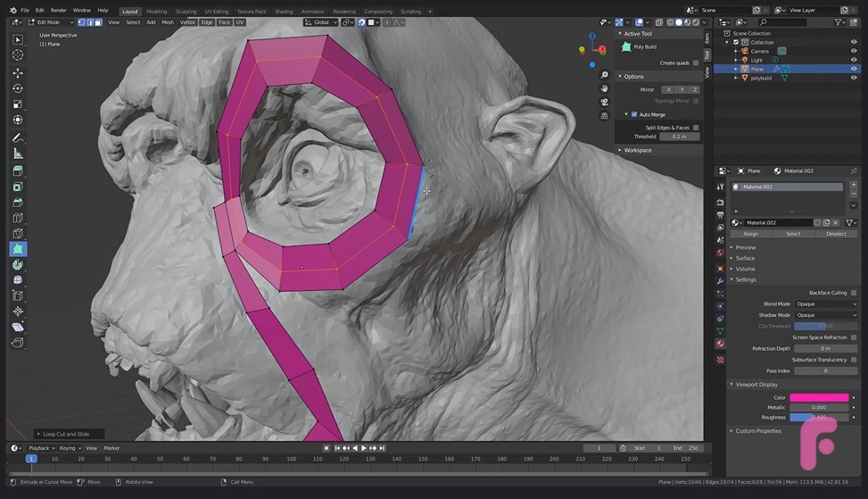Switch to the Sculpting workspace tab
This screenshot has height=499, width=868.
pyautogui.click(x=186, y=11)
